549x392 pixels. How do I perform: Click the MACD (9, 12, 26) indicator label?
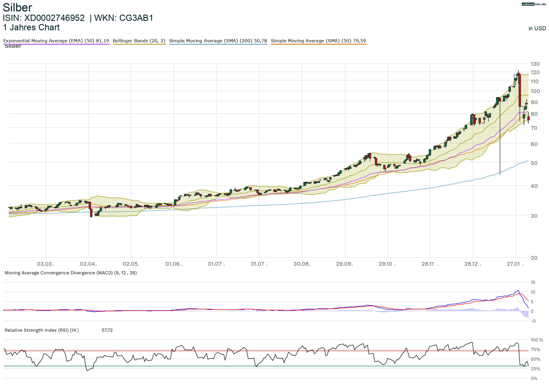tap(71, 273)
